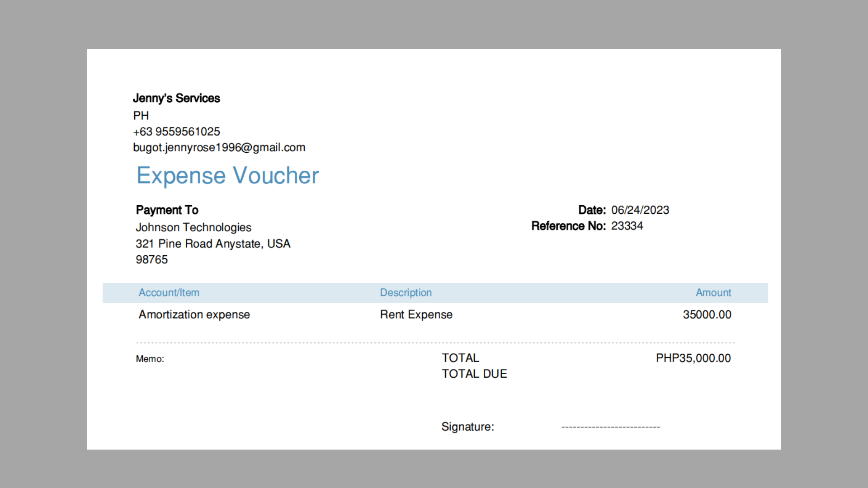Viewport: 868px width, 488px height.
Task: Click the reference number 23334
Action: point(627,226)
